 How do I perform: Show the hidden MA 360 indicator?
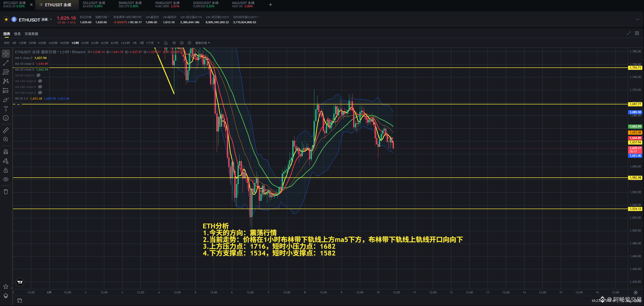tap(40, 92)
